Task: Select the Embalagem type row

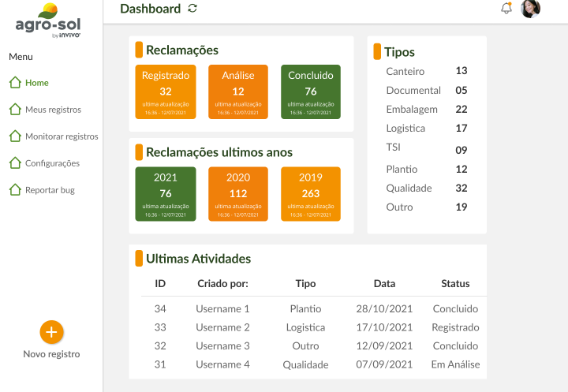Action: pos(427,109)
